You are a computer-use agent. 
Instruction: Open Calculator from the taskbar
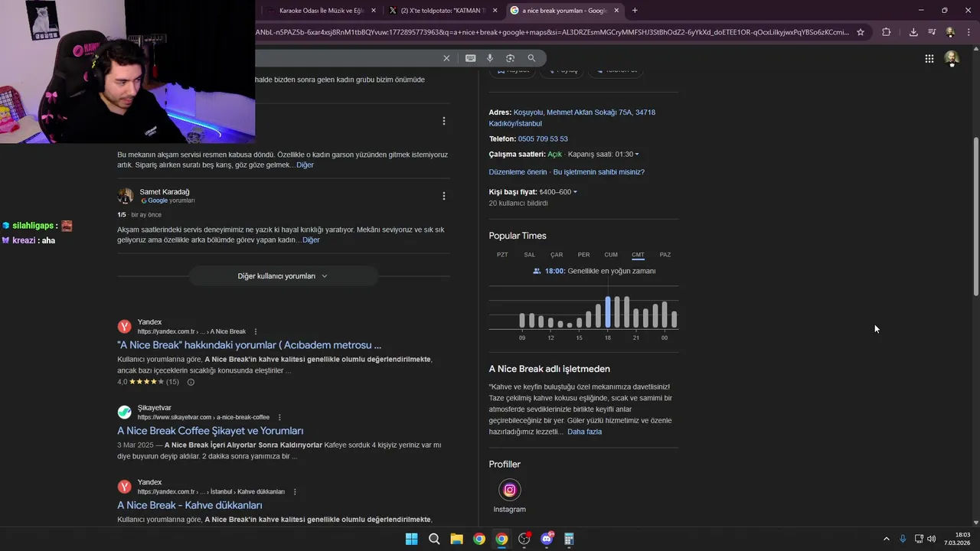point(569,539)
